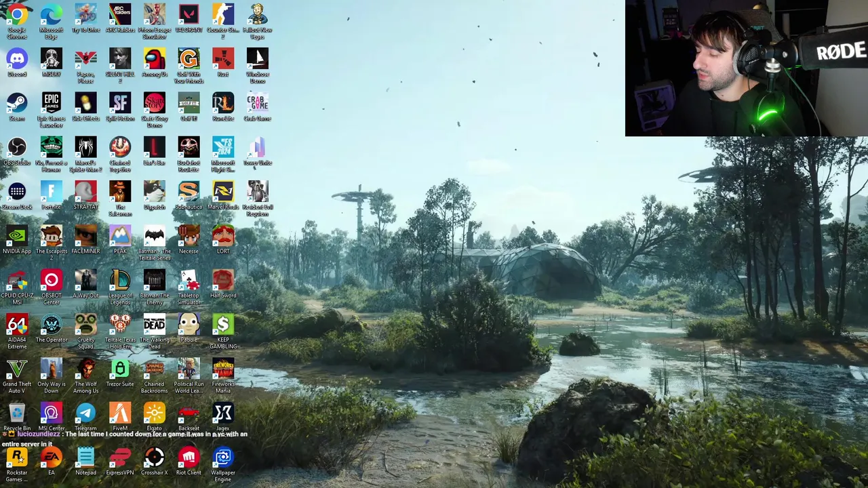Launch the Microsoft Edge shortcut
Image resolution: width=868 pixels, height=488 pixels.
pyautogui.click(x=51, y=15)
